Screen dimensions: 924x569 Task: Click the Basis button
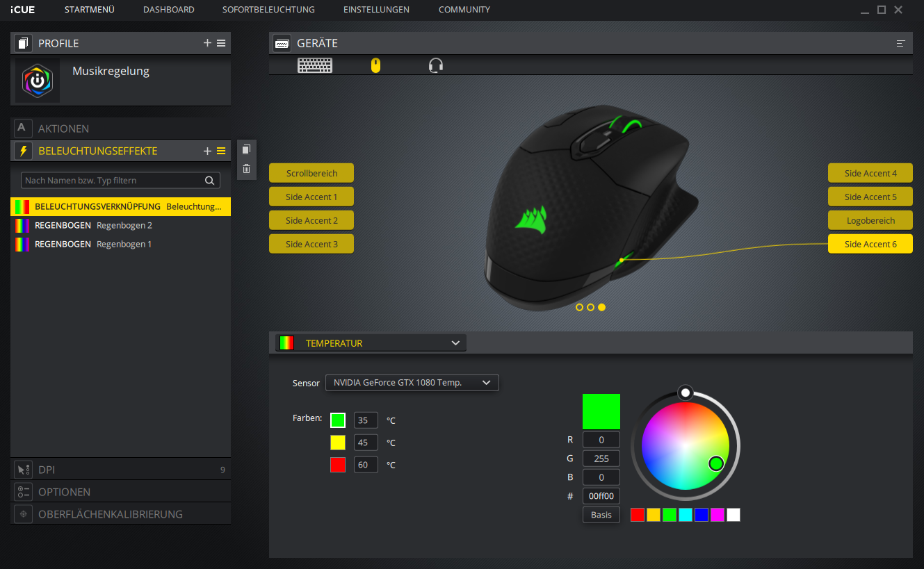click(x=601, y=515)
